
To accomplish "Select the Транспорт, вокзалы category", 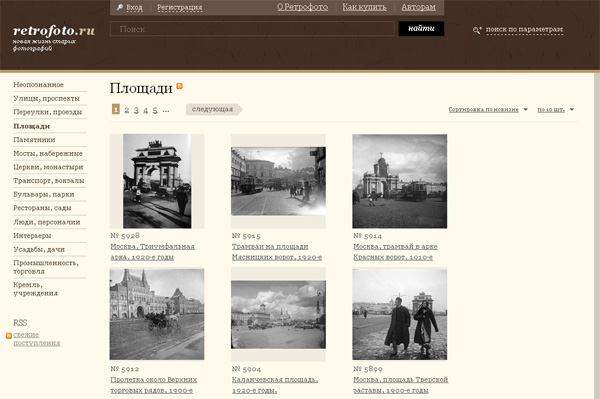I will tap(49, 181).
